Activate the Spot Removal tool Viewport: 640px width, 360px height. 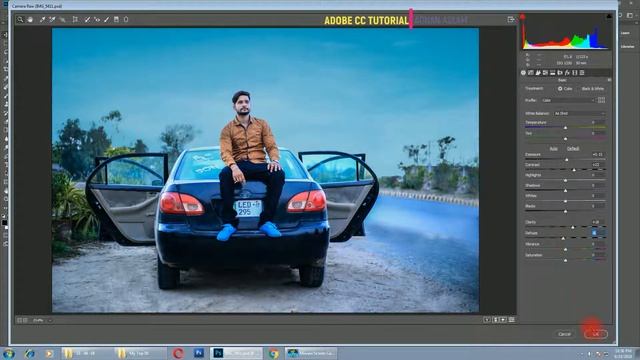(87, 20)
